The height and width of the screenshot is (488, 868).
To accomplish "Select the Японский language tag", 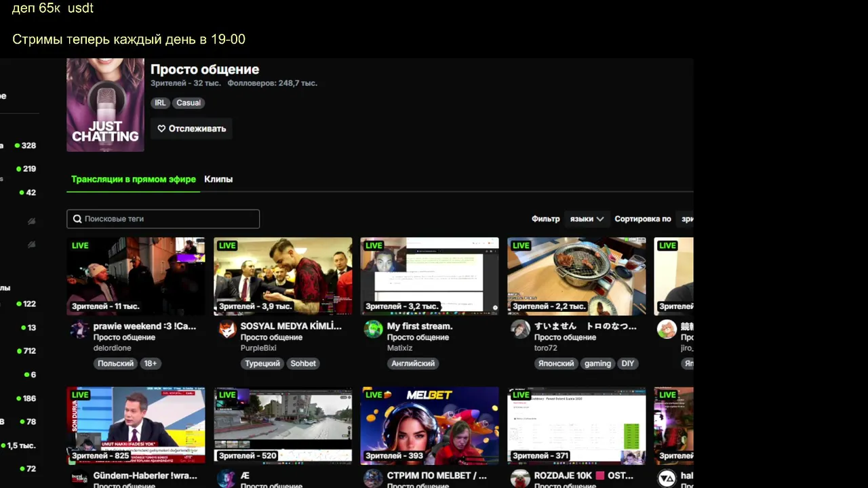I will coord(557,364).
